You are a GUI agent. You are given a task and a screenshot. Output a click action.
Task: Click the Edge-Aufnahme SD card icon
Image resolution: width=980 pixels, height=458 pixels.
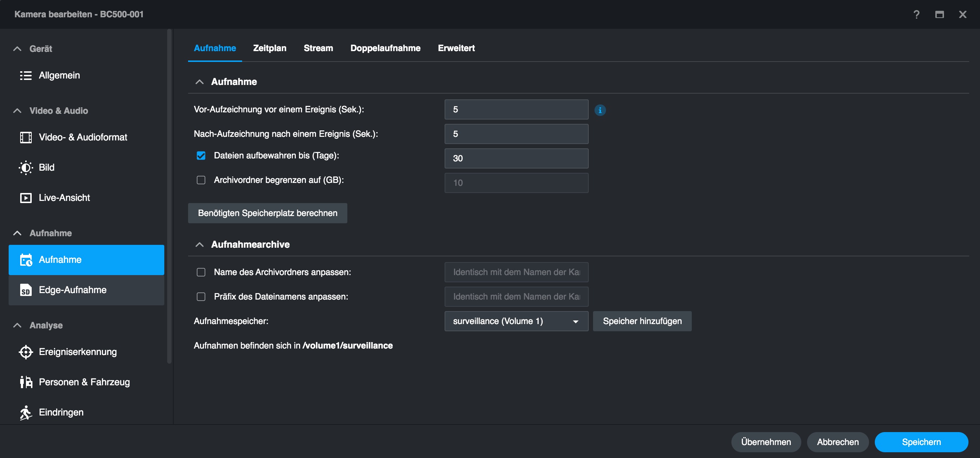(x=26, y=290)
